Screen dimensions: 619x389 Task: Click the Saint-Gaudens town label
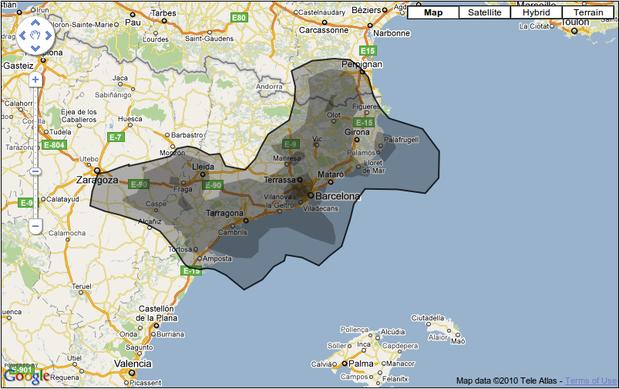tap(209, 39)
